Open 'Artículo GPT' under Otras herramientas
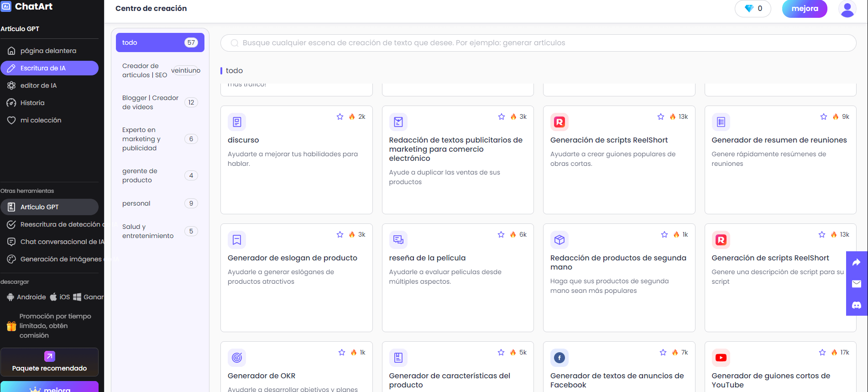The image size is (868, 392). pos(49,207)
